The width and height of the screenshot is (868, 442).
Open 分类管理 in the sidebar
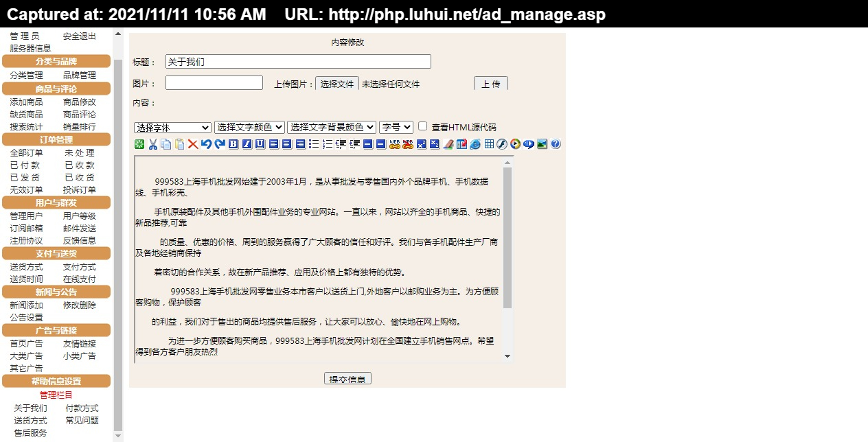(26, 75)
